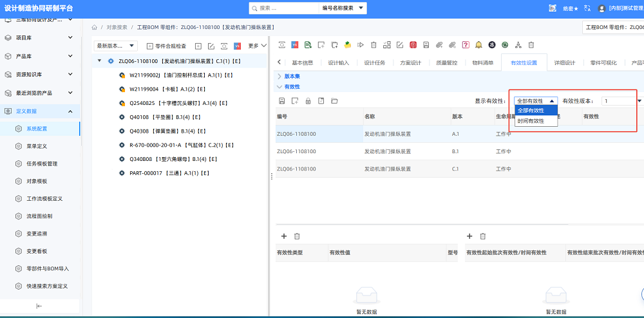
Task: Click the edit pencil icon above the BOM tree
Action: [x=211, y=46]
